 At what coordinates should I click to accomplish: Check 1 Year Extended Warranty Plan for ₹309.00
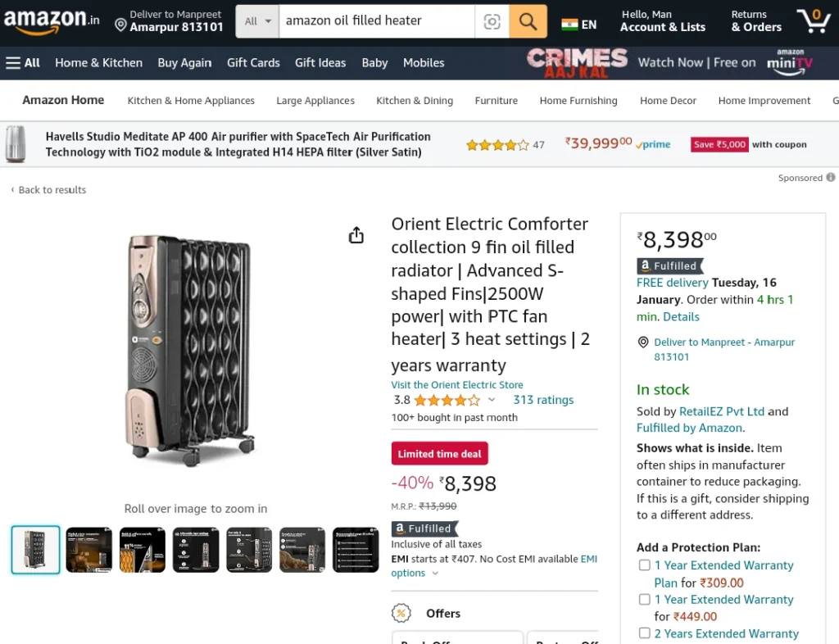(645, 565)
